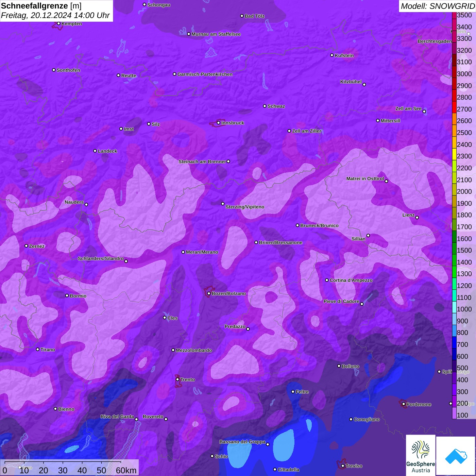Click the Trento city marker dot

(x=177, y=379)
